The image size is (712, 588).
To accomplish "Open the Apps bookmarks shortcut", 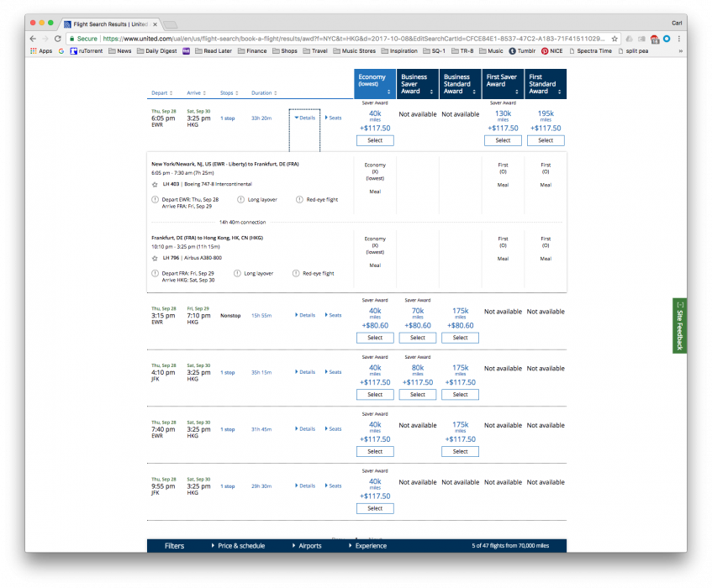I will (40, 50).
